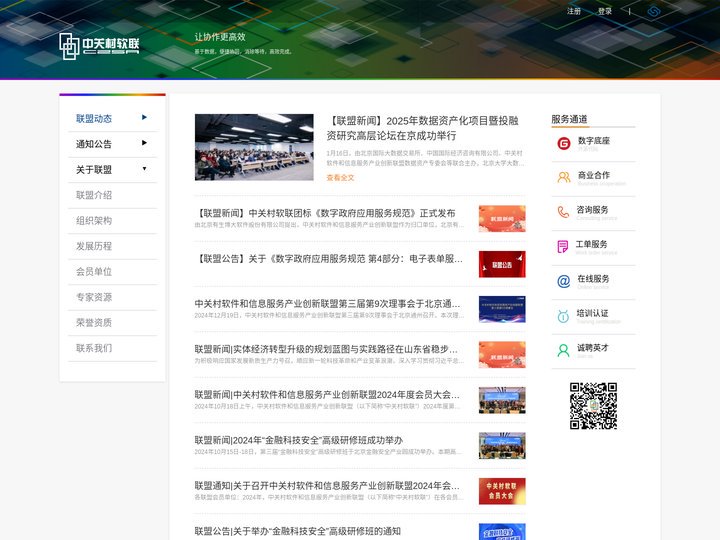Click the 登录 link in header
Image resolution: width=720 pixels, height=540 pixels.
coord(605,11)
